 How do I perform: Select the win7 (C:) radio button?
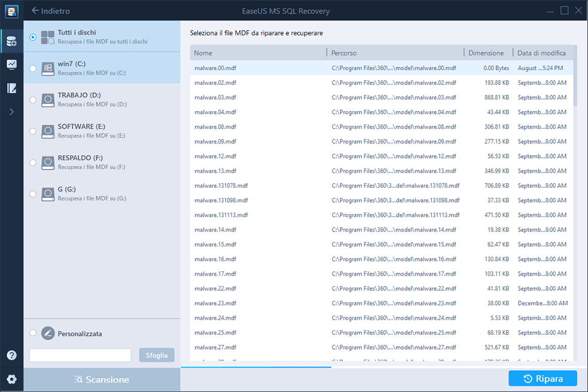click(x=33, y=69)
